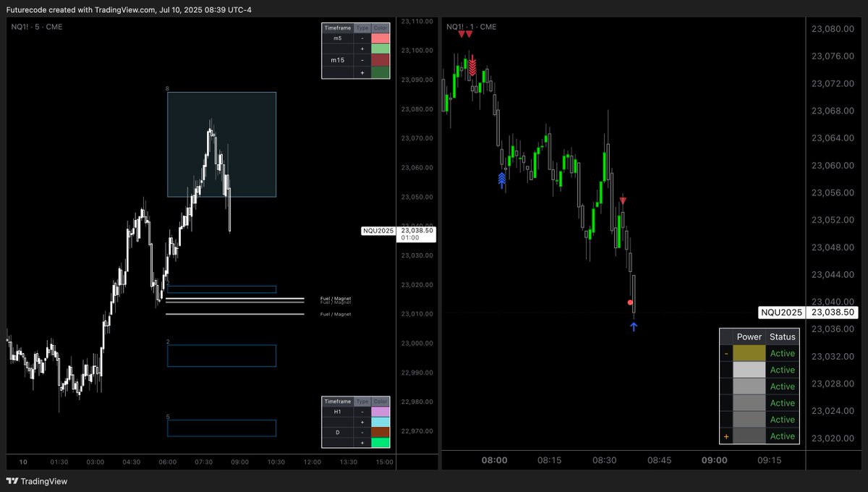The image size is (868, 492).
Task: Click the m15 timeframe cell
Action: [x=338, y=61]
